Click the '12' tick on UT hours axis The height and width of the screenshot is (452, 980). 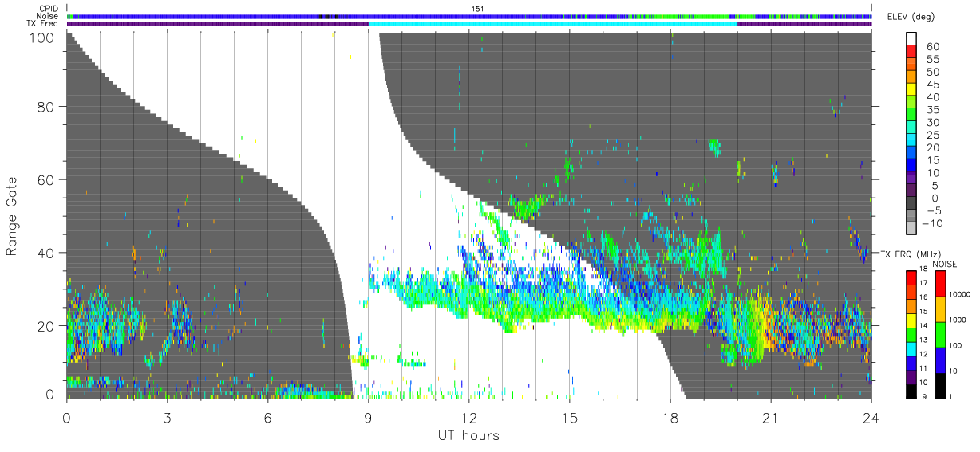[468, 417]
